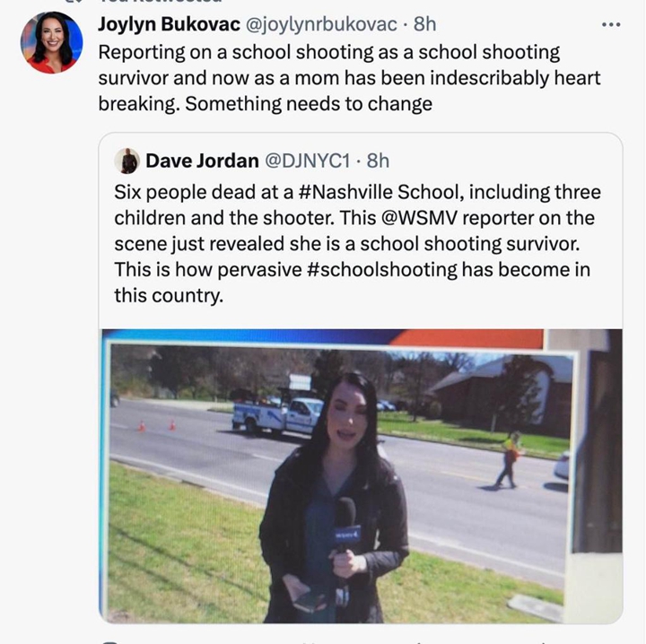Open the main tweet's 8h timestamp
The width and height of the screenshot is (646, 644).
tap(424, 24)
